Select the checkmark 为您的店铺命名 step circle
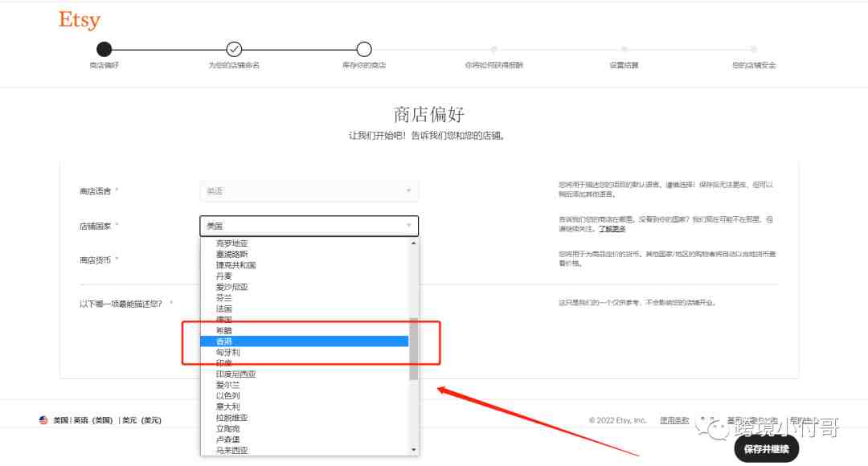This screenshot has width=868, height=466. (234, 49)
